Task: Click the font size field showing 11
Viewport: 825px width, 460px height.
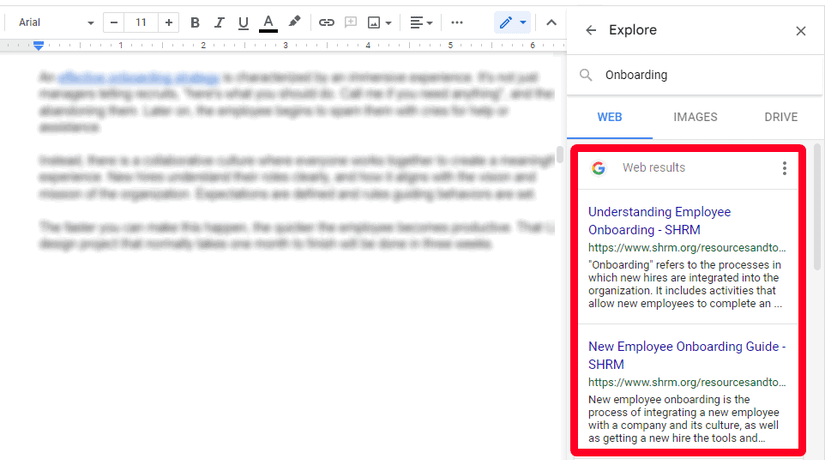Action: (140, 23)
